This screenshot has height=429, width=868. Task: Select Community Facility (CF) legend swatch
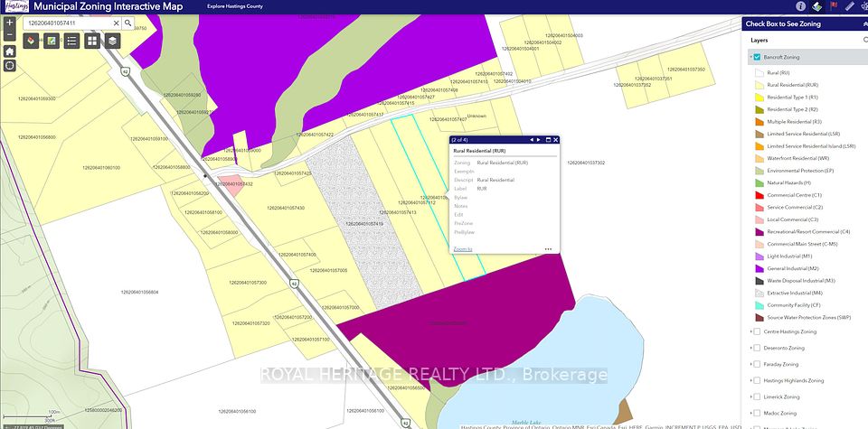[759, 305]
